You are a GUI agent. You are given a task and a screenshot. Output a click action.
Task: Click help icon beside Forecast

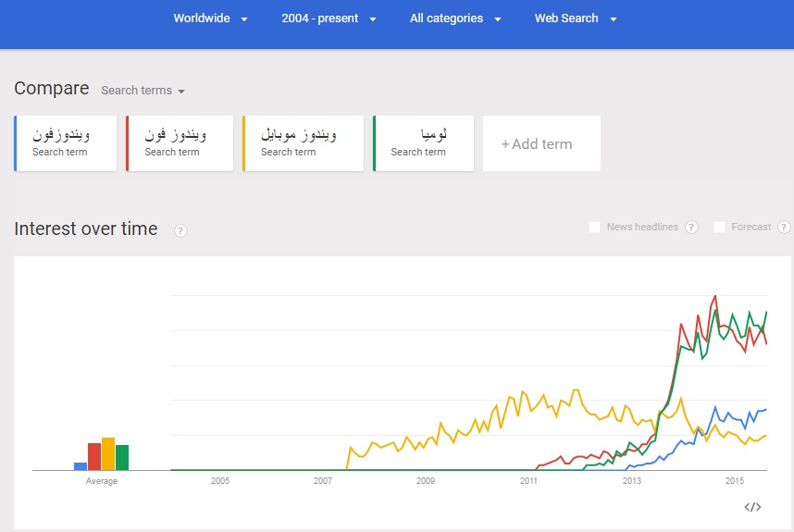pos(784,227)
